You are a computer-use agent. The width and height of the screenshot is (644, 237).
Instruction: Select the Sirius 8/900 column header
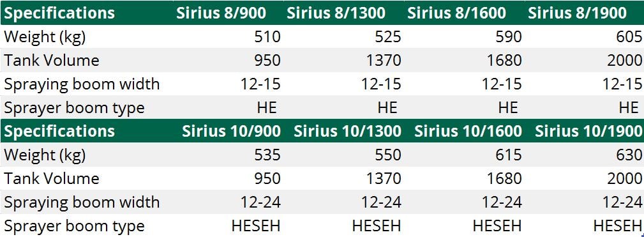(221, 13)
